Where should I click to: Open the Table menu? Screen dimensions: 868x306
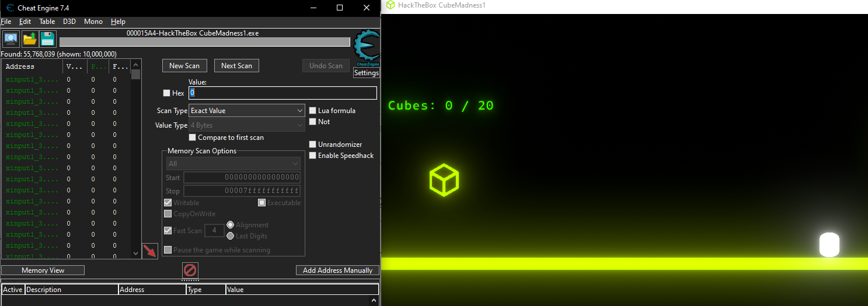[x=47, y=22]
